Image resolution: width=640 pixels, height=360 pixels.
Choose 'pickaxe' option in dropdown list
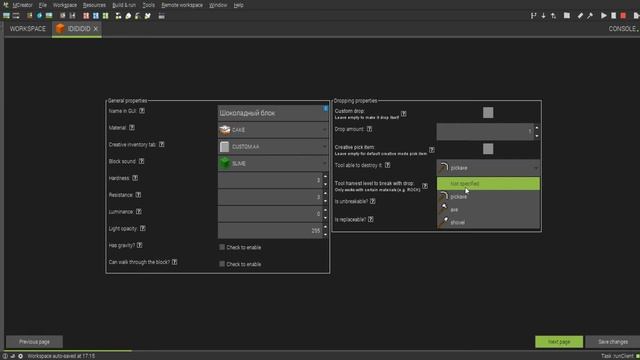(488, 197)
